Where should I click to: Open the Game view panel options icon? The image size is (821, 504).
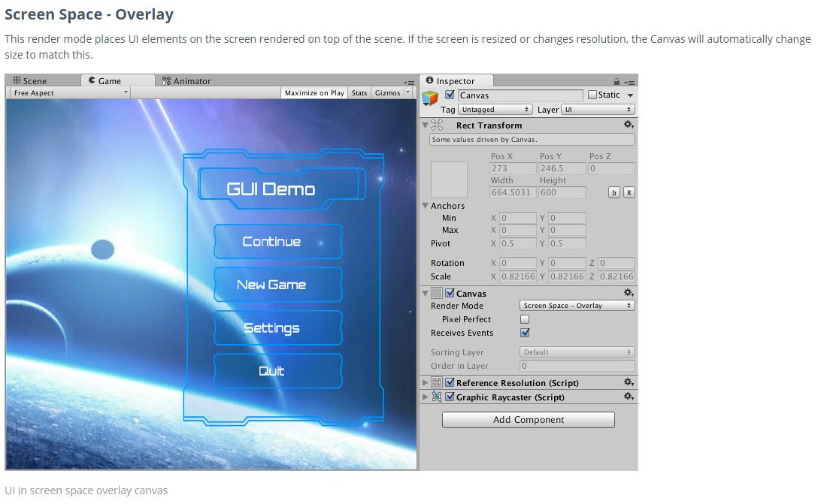tap(409, 82)
